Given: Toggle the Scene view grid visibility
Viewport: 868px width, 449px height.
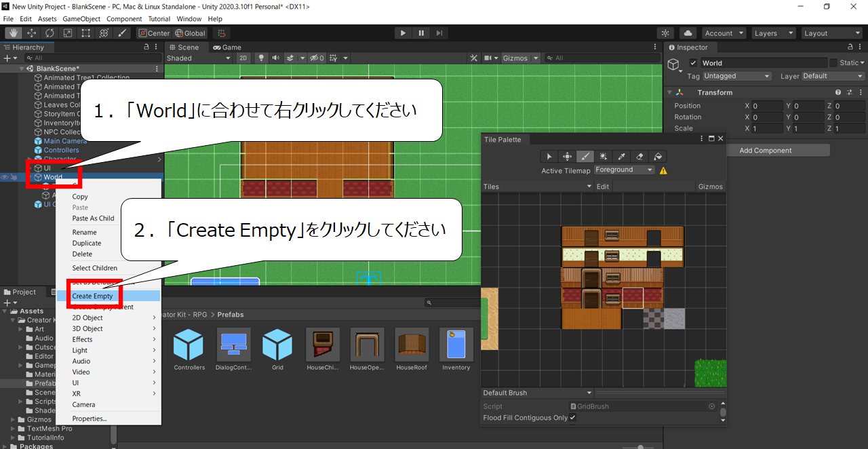Looking at the screenshot, I should click(334, 58).
